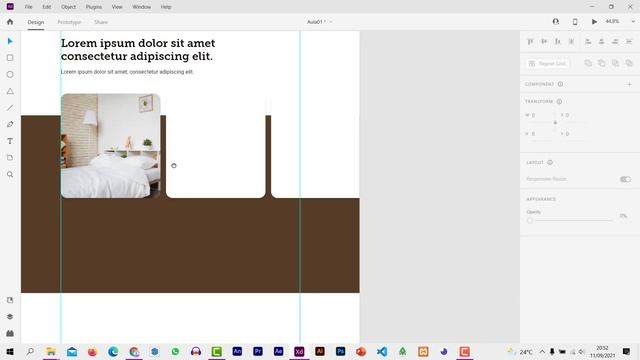The width and height of the screenshot is (640, 360).
Task: Click the opacity percentage value field
Action: tap(623, 216)
